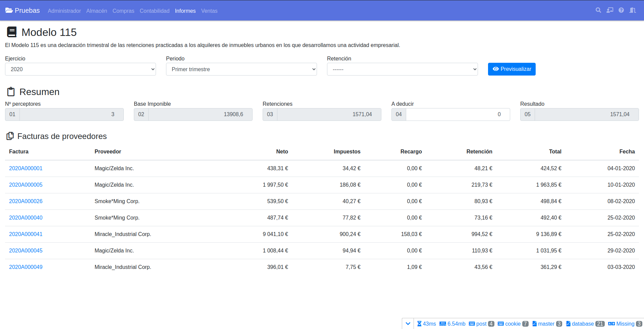Open the Contabilidad menu

[x=154, y=11]
